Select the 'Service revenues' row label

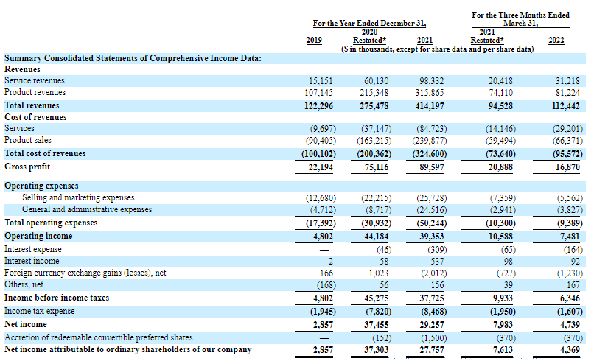coord(35,80)
